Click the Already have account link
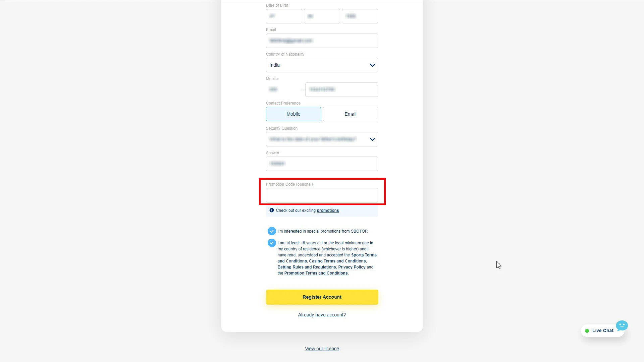 pyautogui.click(x=322, y=315)
